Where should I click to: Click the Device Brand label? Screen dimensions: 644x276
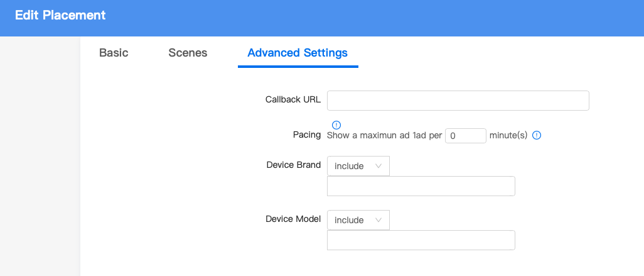point(294,165)
